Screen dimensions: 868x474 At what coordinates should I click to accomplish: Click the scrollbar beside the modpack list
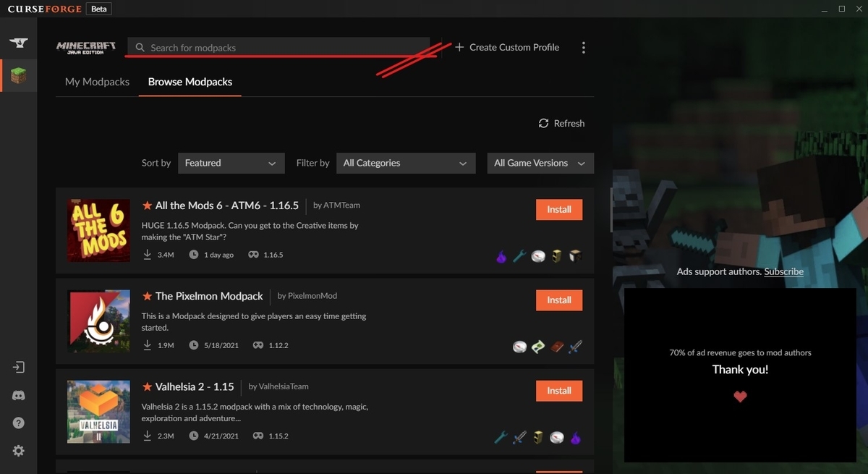click(x=611, y=210)
